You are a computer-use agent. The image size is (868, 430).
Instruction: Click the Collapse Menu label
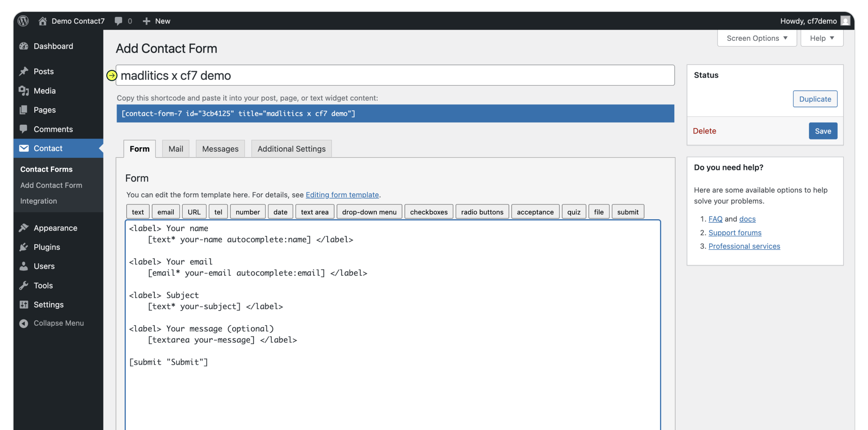point(59,323)
